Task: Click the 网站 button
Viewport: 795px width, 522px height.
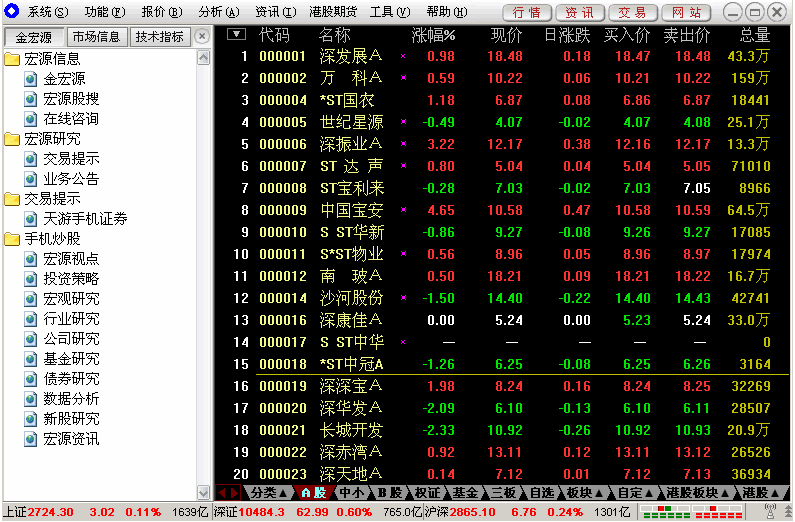Action: [686, 12]
